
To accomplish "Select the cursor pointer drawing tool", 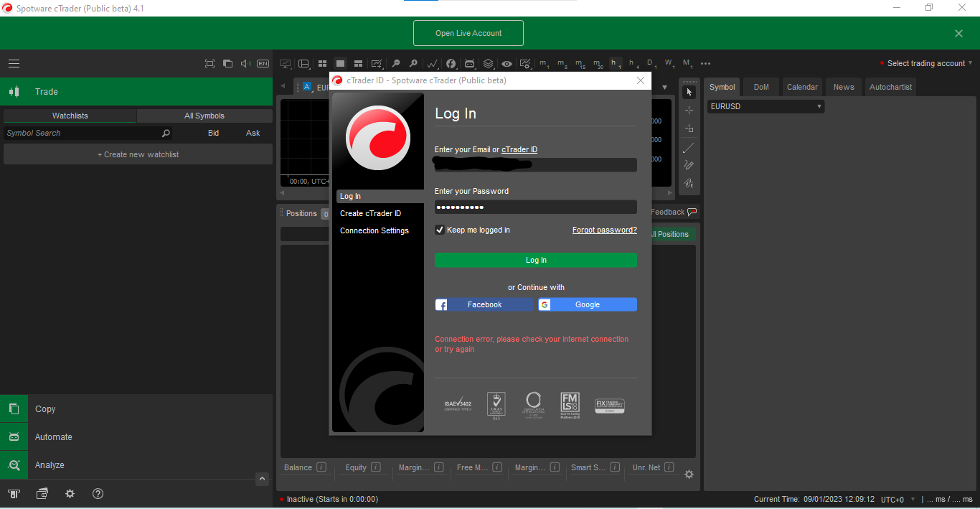I will 689,92.
